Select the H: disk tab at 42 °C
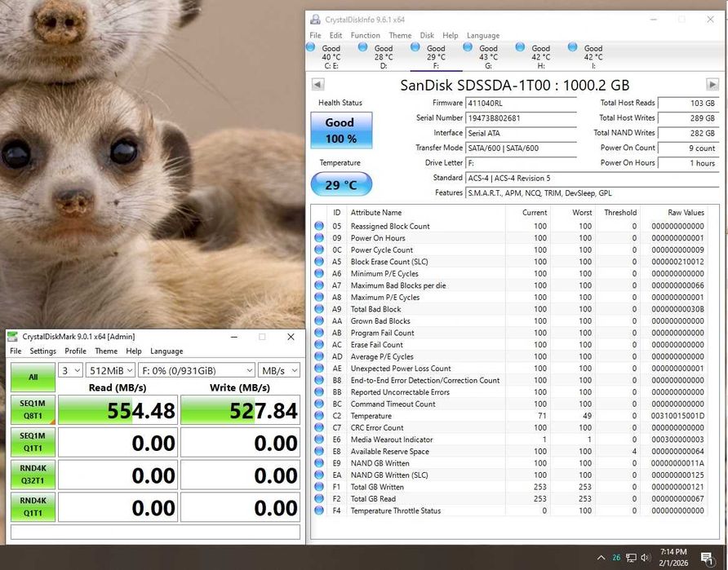This screenshot has width=728, height=570. point(541,56)
